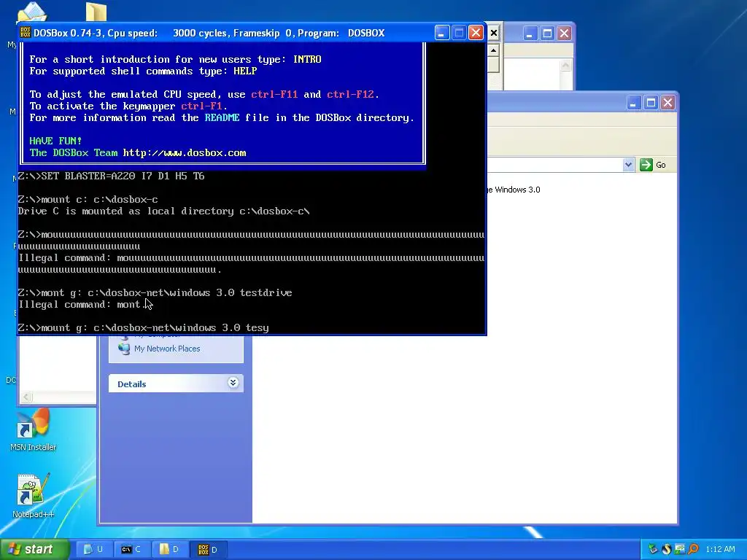Click the DOSBox title bar icon

pos(26,32)
